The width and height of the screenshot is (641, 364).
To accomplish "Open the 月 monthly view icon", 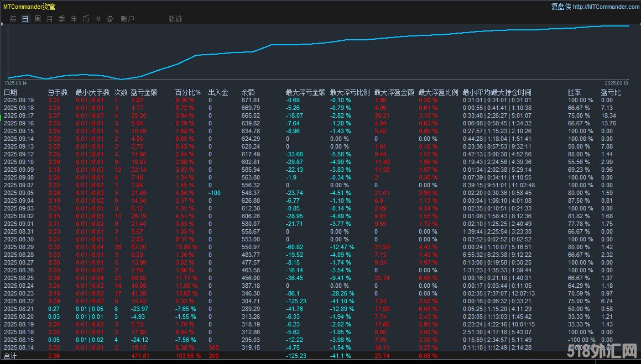I will 49,18.
